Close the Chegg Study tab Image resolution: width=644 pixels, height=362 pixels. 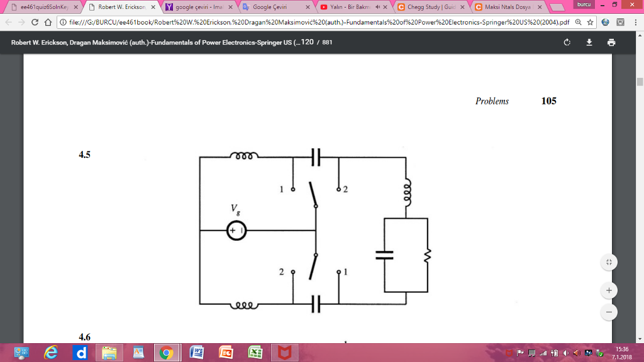462,7
